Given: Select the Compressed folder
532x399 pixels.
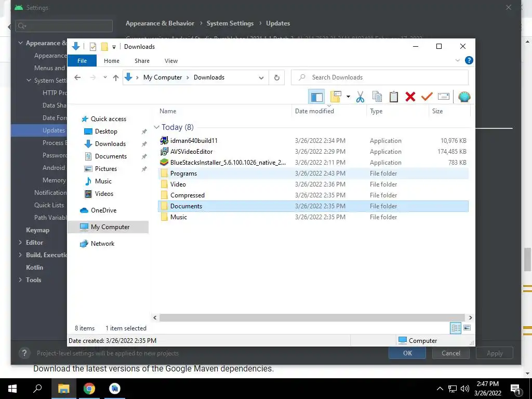Looking at the screenshot, I should (313, 195).
